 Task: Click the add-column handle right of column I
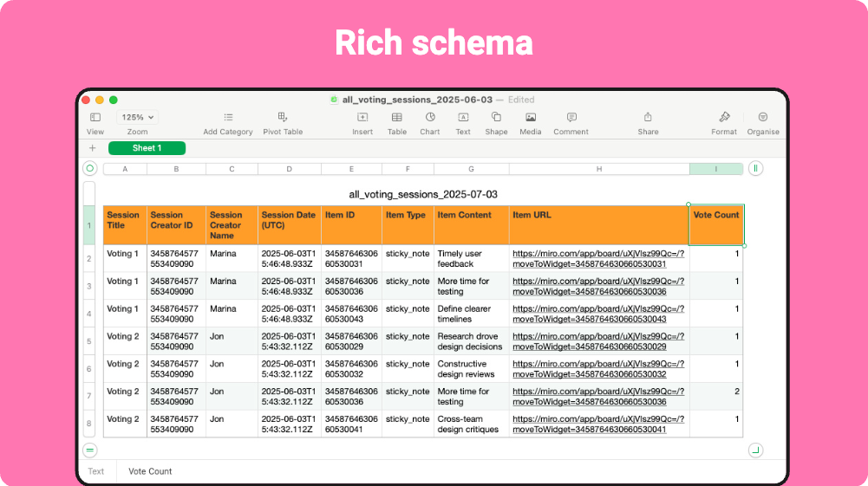click(x=755, y=169)
